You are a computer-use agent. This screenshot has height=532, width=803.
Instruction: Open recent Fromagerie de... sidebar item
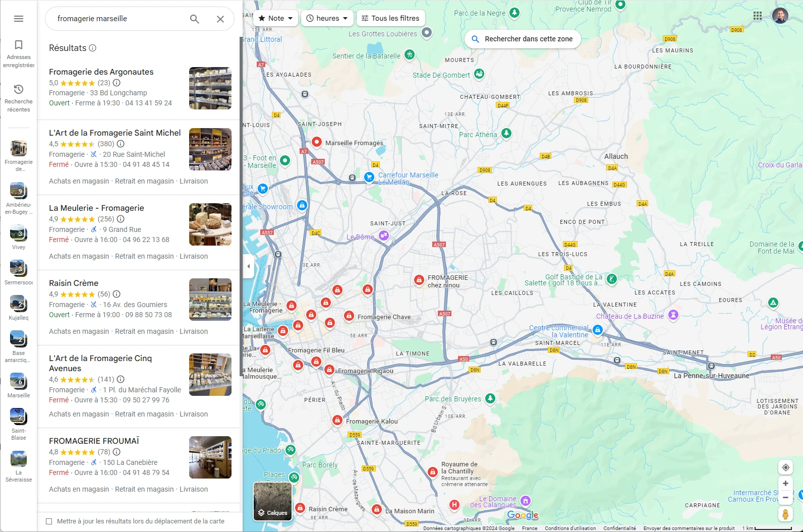coord(19,156)
